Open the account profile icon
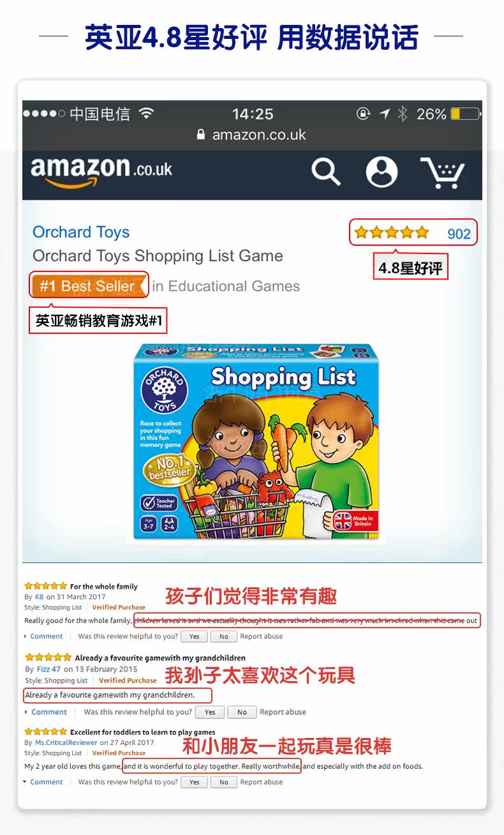Viewport: 504px width, 835px height. 382,172
